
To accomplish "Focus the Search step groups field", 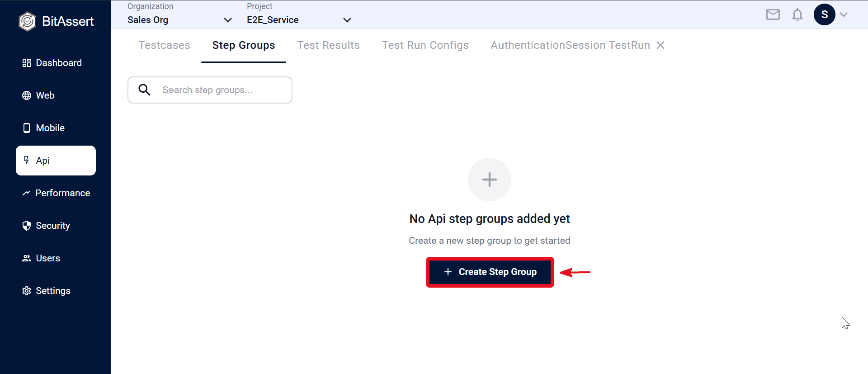I will 210,90.
